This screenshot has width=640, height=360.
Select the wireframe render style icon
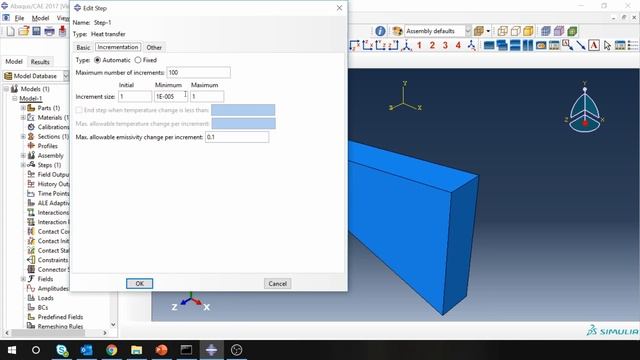click(x=502, y=31)
